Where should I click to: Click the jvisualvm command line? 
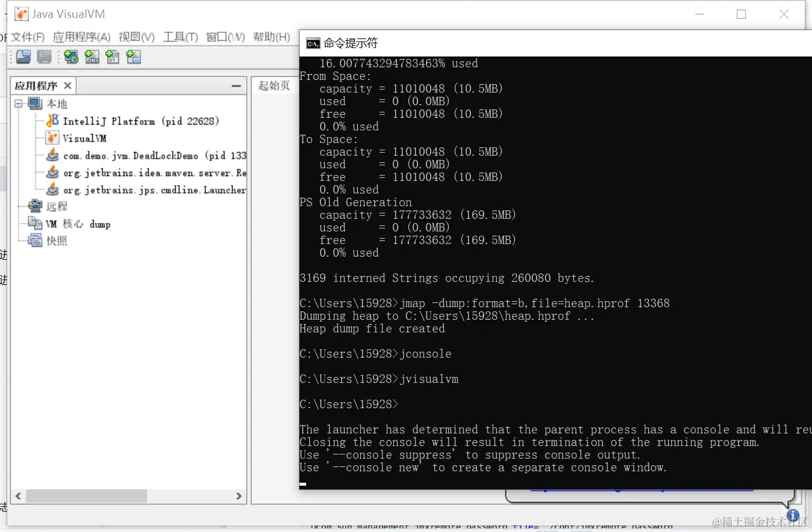click(379, 379)
